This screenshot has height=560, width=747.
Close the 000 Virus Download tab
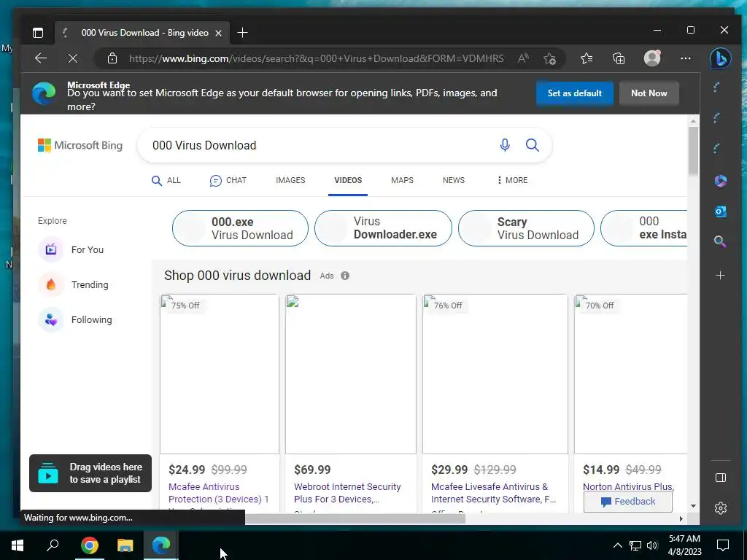click(218, 33)
